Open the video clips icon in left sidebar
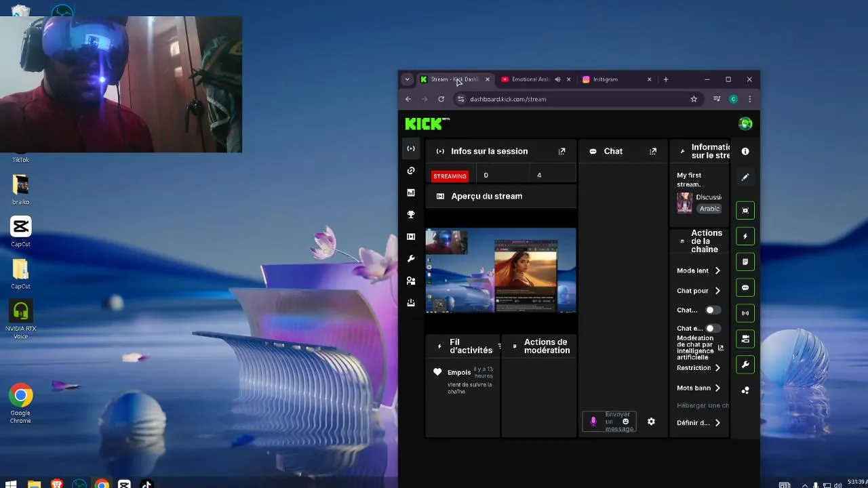This screenshot has width=868, height=488. click(x=411, y=237)
